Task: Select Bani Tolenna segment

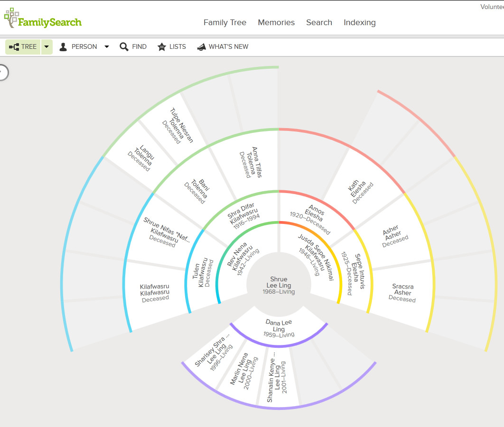Action: pos(197,191)
